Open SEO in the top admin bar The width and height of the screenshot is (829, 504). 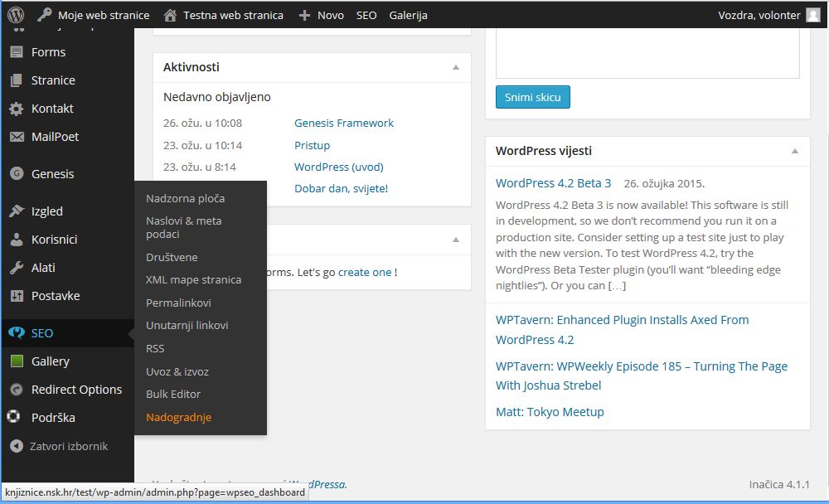pyautogui.click(x=366, y=16)
